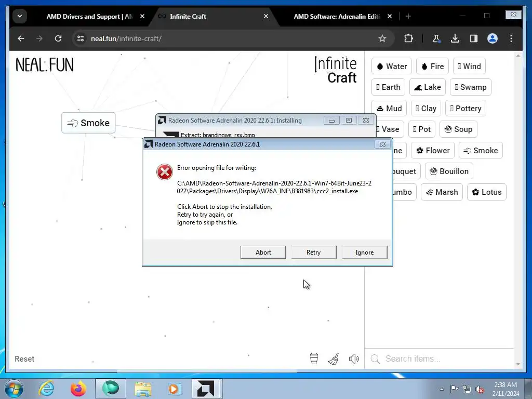532x399 pixels.
Task: Open a new browser tab
Action: click(408, 16)
